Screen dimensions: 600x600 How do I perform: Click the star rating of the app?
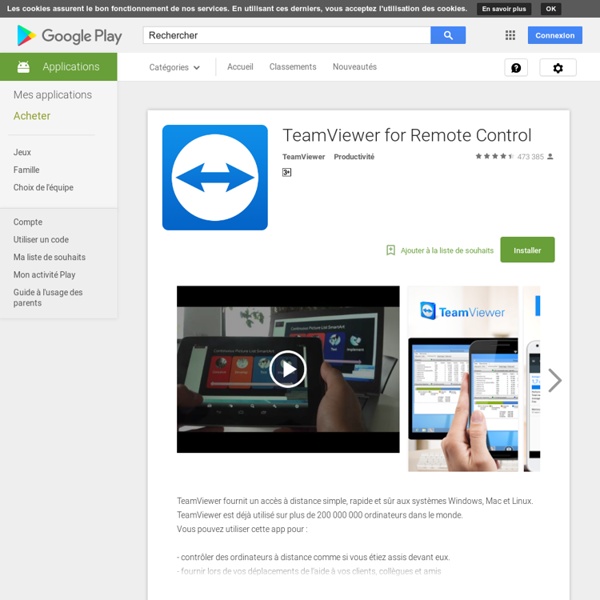[x=494, y=157]
